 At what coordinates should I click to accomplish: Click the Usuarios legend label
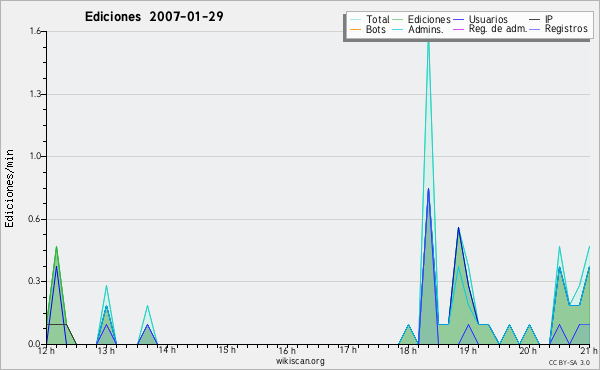488,19
